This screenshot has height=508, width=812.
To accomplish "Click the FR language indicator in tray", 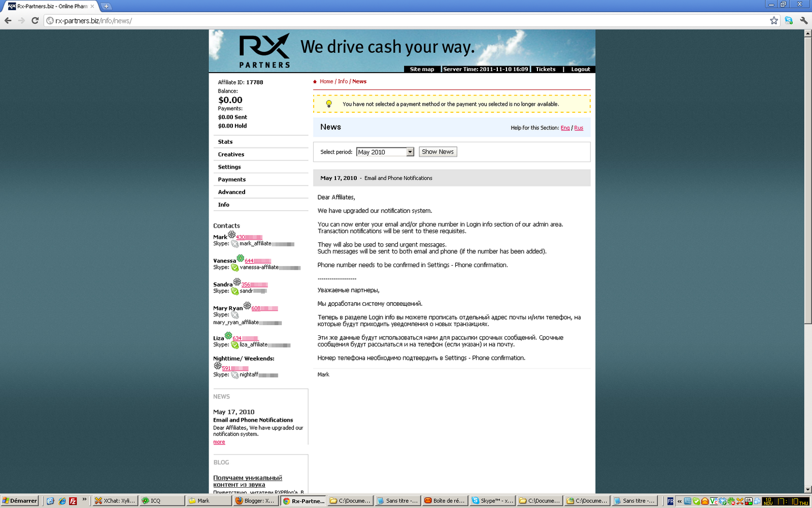I will click(670, 501).
